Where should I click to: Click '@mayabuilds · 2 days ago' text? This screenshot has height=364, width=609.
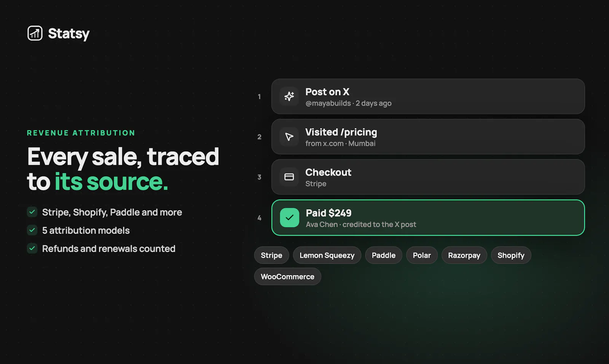[348, 103]
